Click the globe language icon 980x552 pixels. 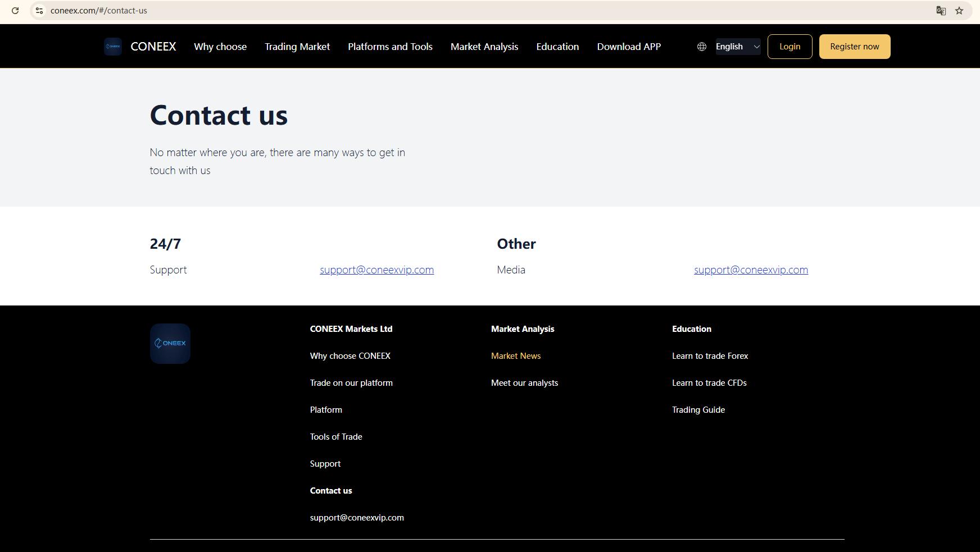tap(702, 47)
